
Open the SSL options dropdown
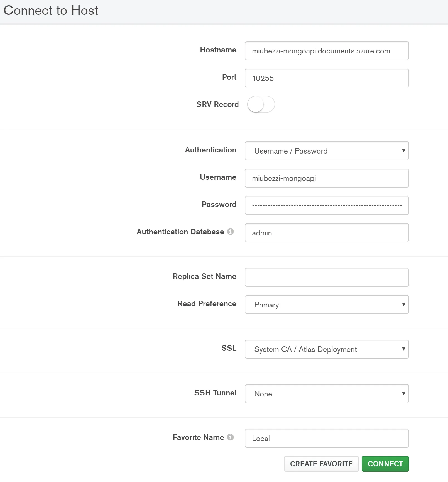pos(326,349)
